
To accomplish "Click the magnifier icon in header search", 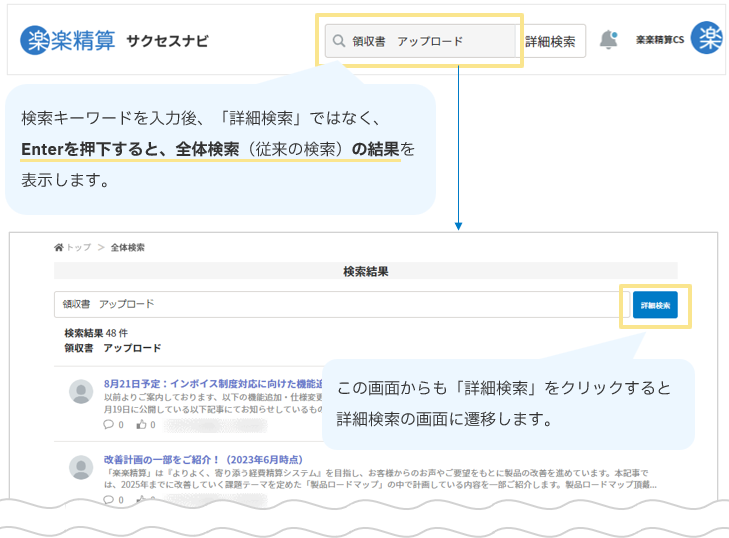I will pos(339,41).
